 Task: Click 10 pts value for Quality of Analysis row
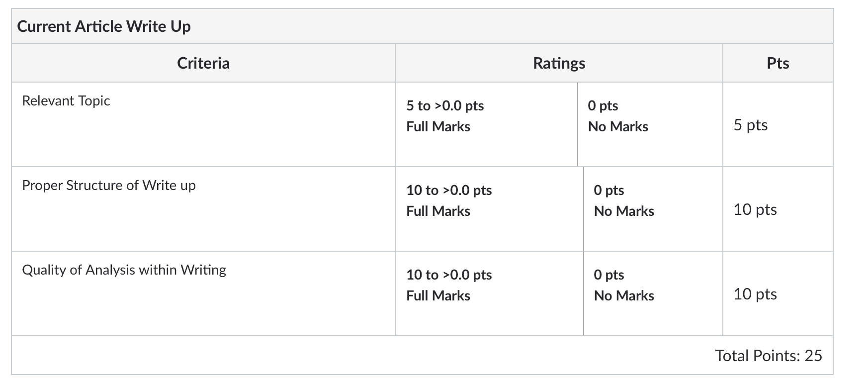coord(755,294)
